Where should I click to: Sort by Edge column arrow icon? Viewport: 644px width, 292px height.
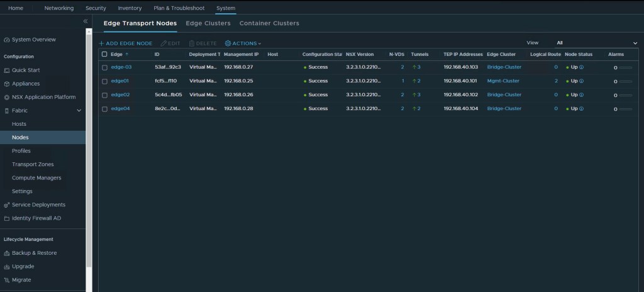(127, 55)
